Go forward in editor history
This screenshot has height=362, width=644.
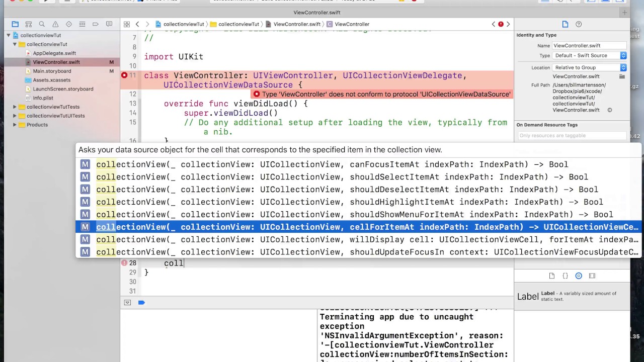tap(146, 24)
